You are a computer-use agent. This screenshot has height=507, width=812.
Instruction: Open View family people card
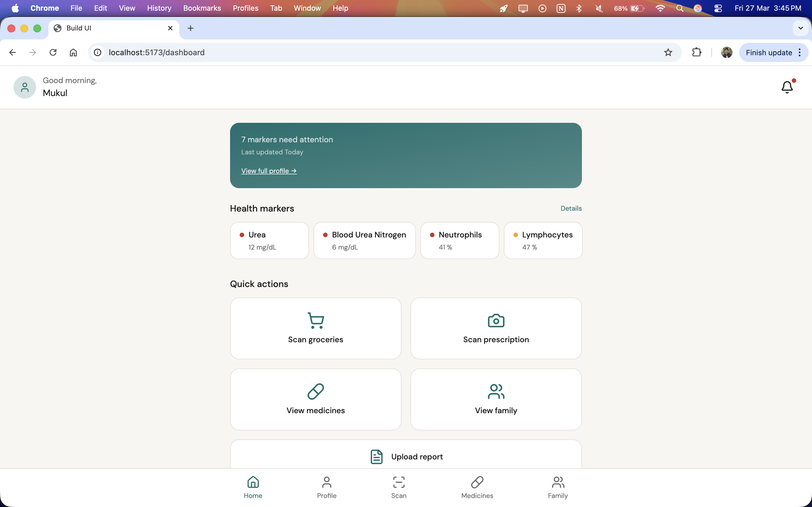point(496,399)
